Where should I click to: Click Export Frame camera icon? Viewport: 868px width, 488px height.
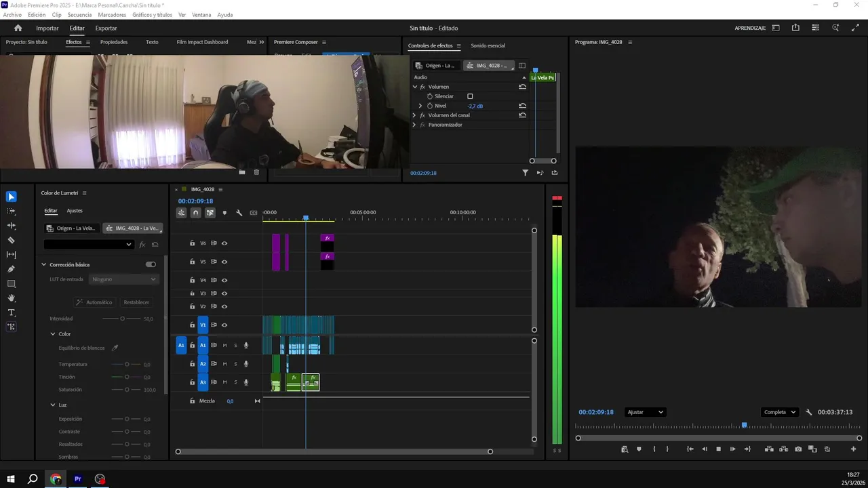click(x=798, y=449)
